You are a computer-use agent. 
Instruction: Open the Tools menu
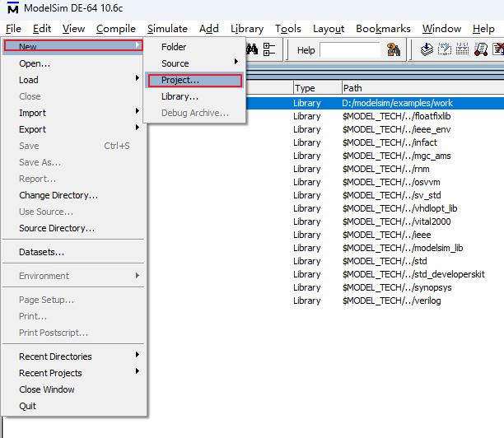pos(288,29)
